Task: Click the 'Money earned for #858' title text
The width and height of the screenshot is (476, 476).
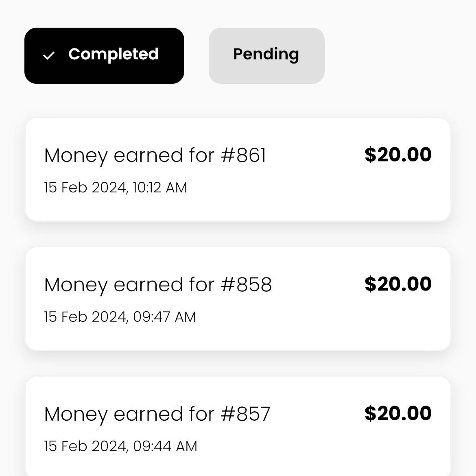Action: point(158,285)
